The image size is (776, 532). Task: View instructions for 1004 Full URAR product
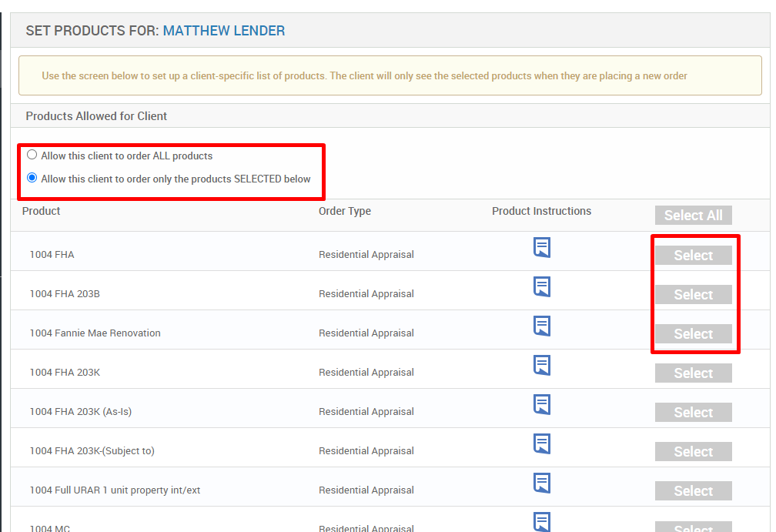pyautogui.click(x=542, y=483)
